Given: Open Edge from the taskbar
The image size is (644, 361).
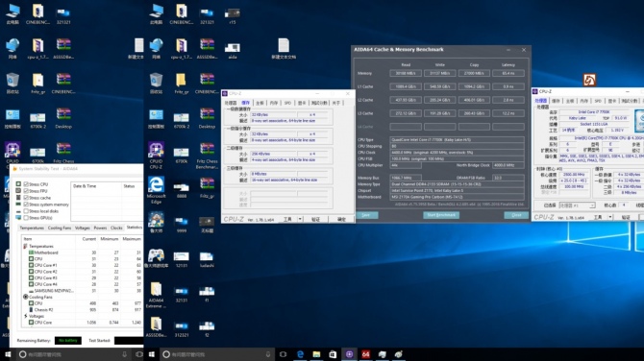Looking at the screenshot, I should point(300,354).
